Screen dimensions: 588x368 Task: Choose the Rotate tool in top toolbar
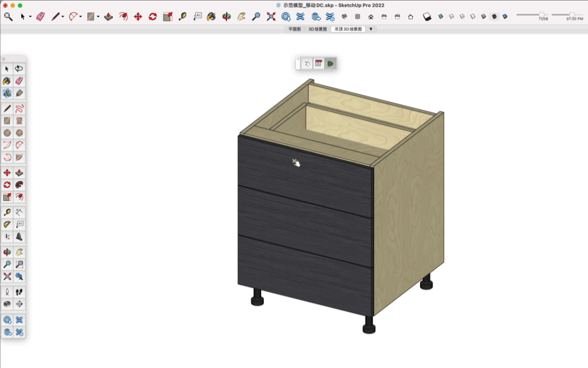152,16
